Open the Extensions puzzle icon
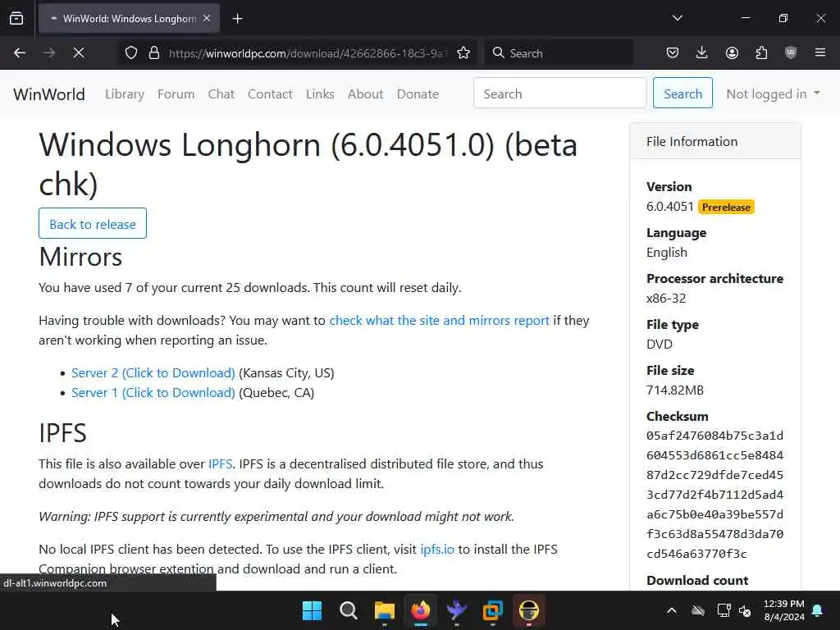 [761, 52]
